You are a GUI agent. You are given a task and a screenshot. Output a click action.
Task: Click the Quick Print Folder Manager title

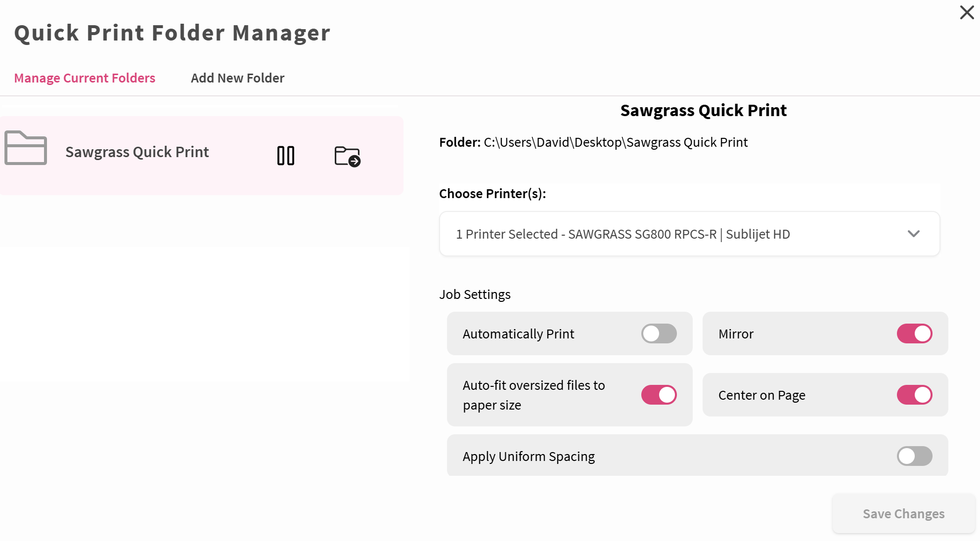[172, 33]
